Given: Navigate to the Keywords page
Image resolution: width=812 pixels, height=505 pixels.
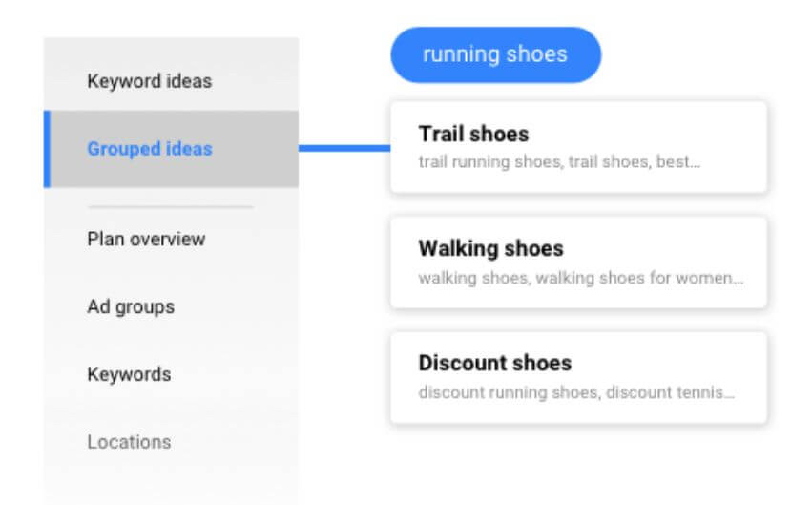Looking at the screenshot, I should tap(129, 374).
